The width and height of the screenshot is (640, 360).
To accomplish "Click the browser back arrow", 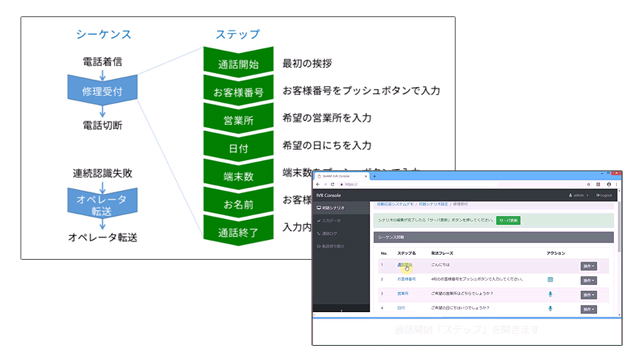I will (318, 184).
